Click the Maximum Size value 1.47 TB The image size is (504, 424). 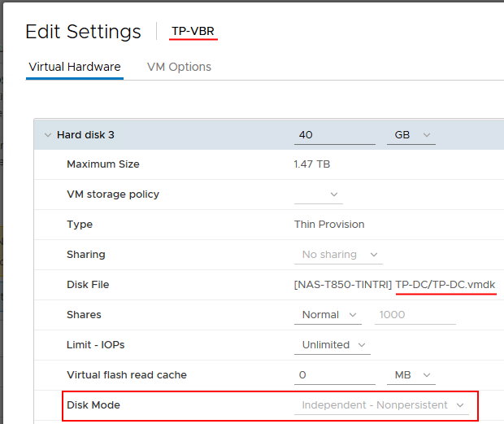[x=312, y=164]
